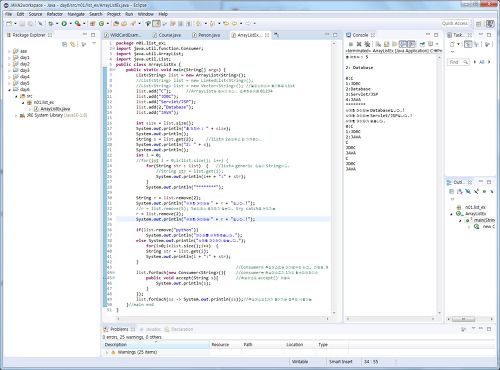Click New Task icon in Task List
Screen dimensions: 500x370
point(452,44)
